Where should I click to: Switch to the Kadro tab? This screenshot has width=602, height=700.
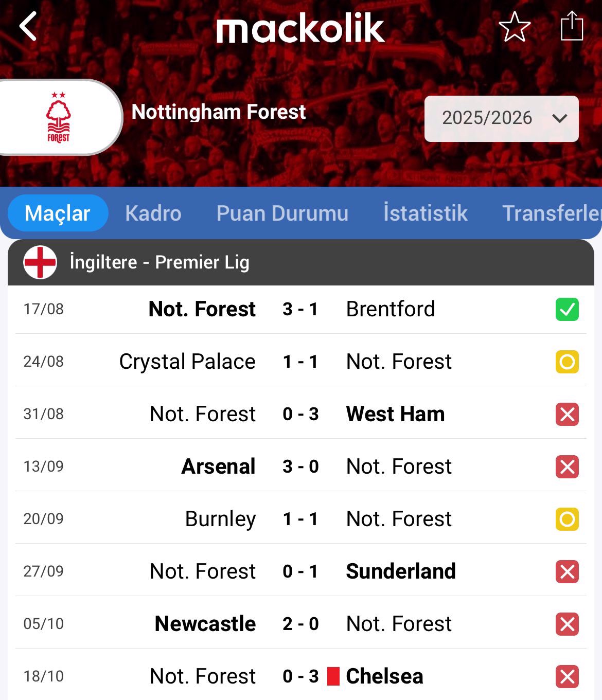(153, 213)
